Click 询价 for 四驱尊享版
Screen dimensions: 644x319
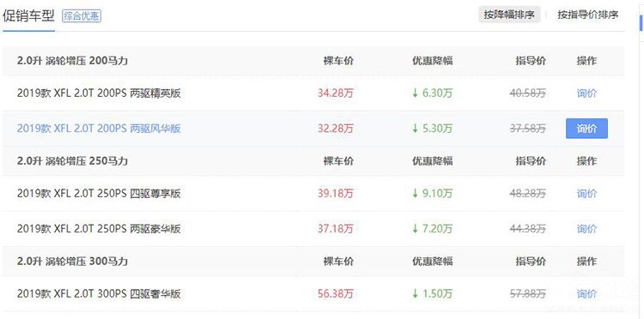(586, 194)
